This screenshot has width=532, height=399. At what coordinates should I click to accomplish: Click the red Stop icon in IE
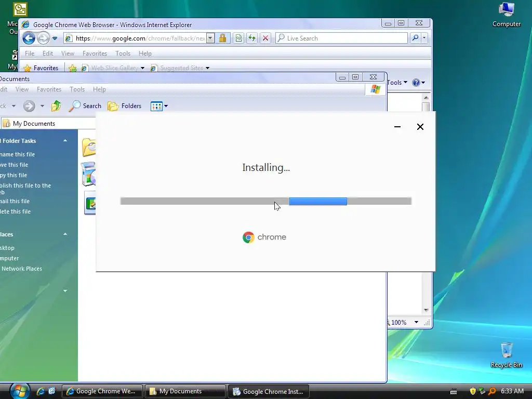265,38
